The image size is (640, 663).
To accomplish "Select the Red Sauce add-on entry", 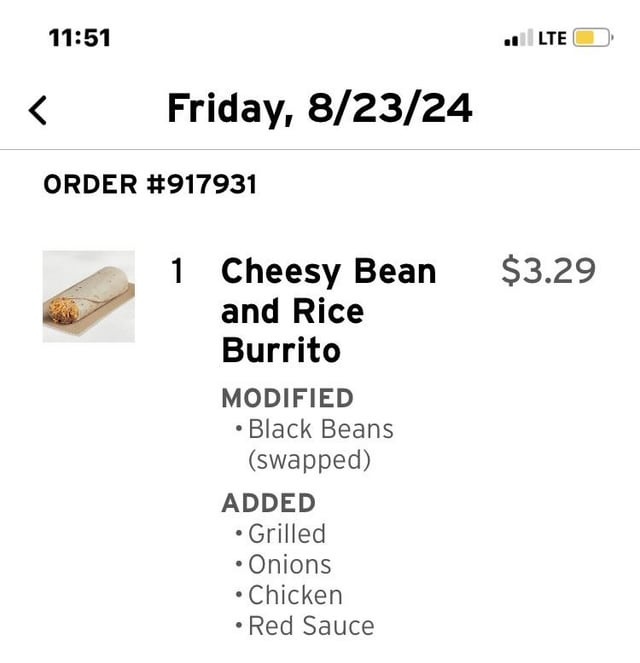I will [x=311, y=627].
